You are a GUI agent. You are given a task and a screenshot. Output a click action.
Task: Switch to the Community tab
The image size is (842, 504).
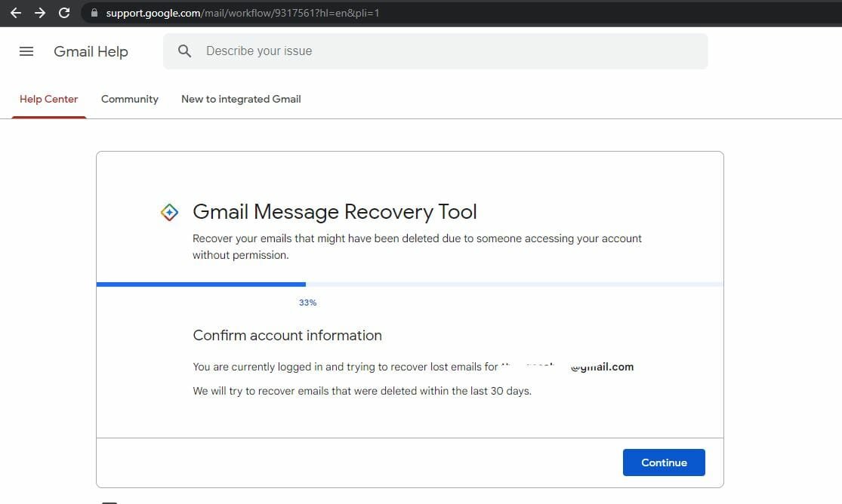pyautogui.click(x=129, y=100)
